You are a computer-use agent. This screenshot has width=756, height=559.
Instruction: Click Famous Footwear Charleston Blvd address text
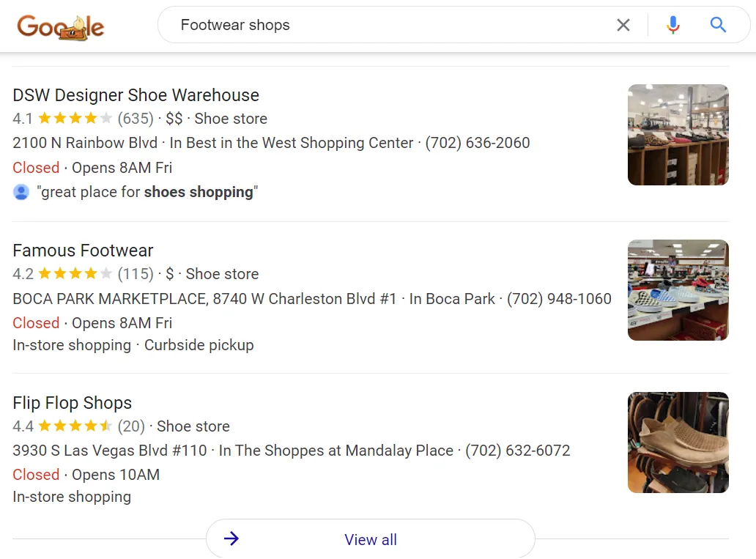204,299
